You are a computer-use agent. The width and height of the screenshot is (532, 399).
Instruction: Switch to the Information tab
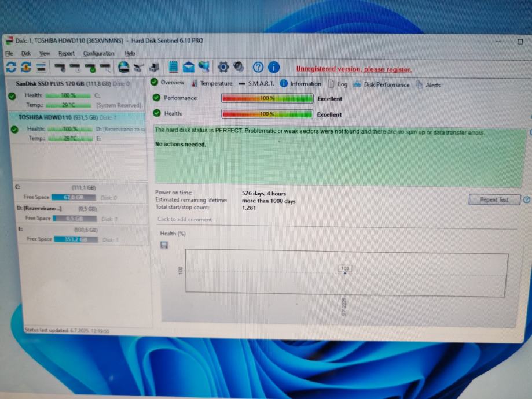[300, 84]
